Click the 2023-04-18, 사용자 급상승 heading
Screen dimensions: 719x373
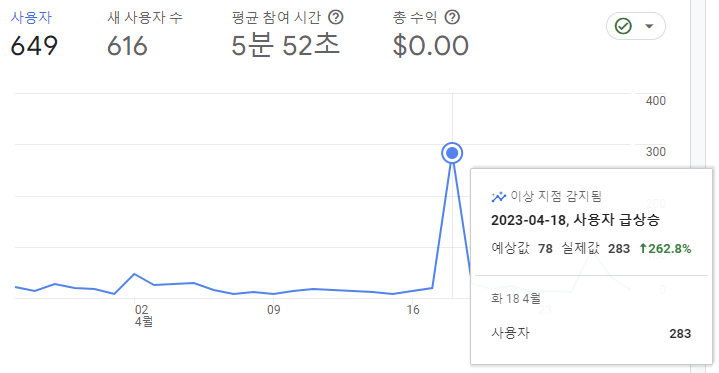pyautogui.click(x=575, y=220)
